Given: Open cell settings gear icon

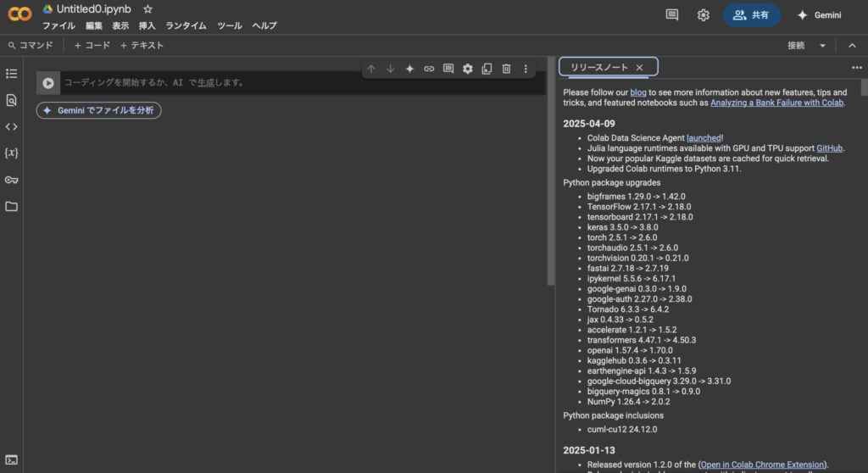Looking at the screenshot, I should 468,69.
